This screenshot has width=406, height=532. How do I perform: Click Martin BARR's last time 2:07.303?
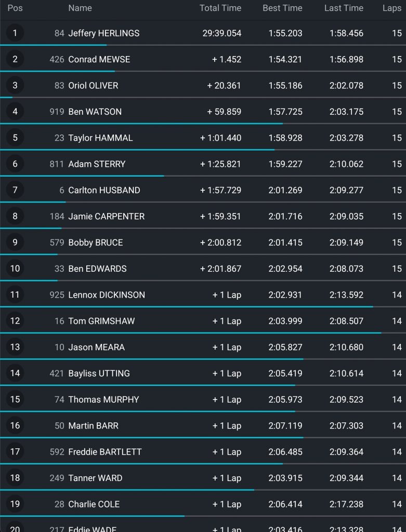coord(346,426)
